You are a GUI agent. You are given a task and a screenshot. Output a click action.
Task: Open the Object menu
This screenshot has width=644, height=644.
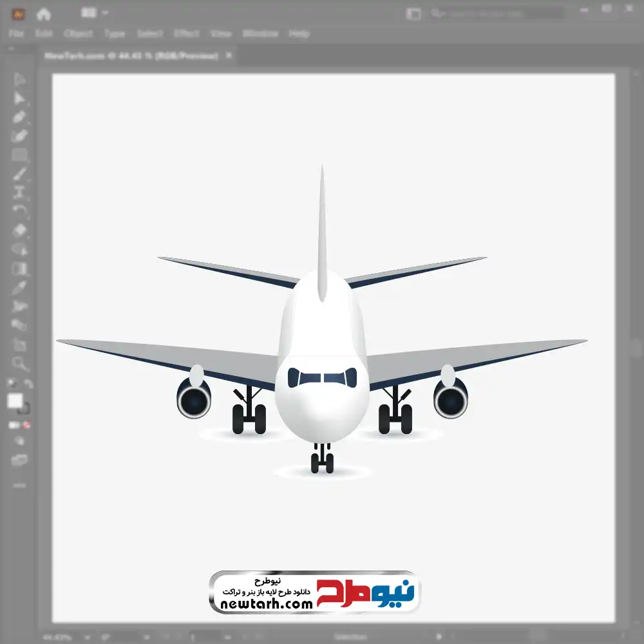77,33
